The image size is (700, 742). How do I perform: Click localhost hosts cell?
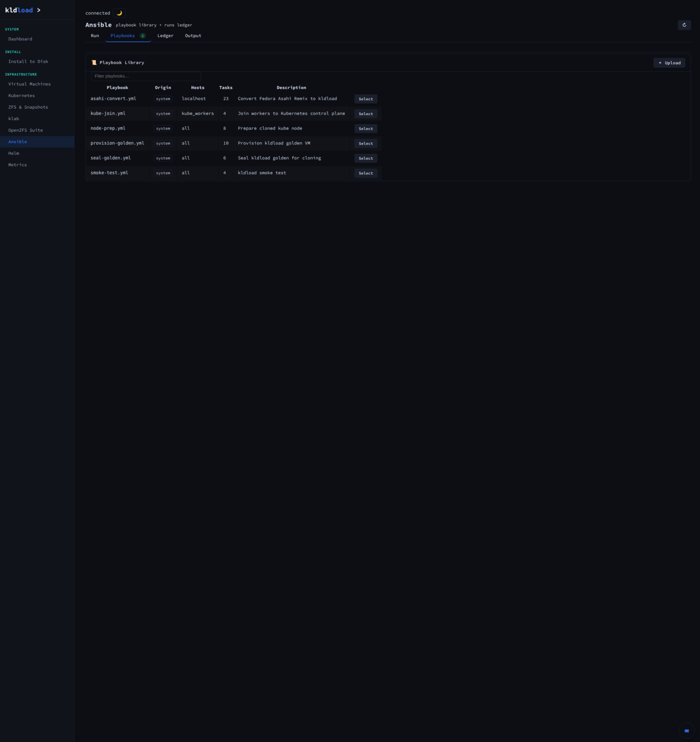(x=193, y=99)
